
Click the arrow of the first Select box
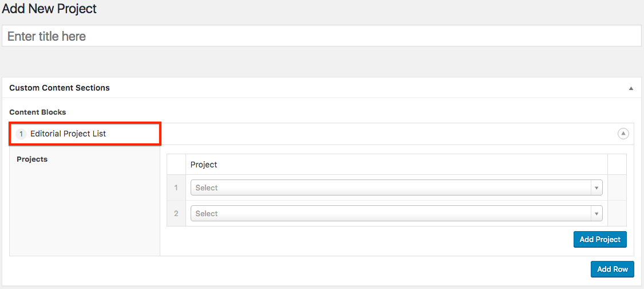pyautogui.click(x=596, y=188)
